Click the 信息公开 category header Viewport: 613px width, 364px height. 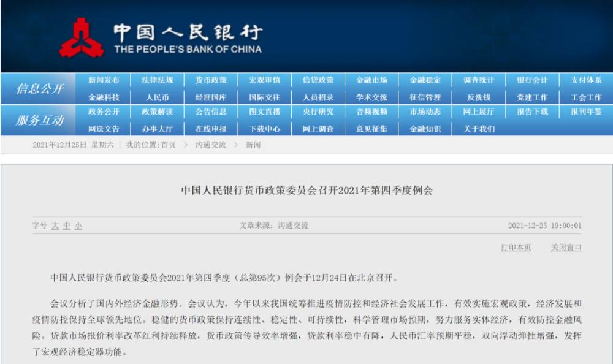pyautogui.click(x=39, y=89)
